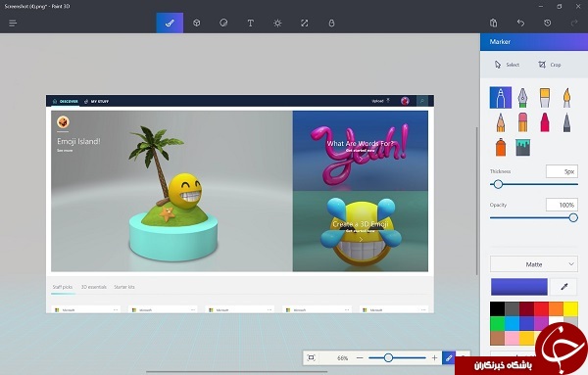Click the Emoji Island! banner image

point(171,191)
